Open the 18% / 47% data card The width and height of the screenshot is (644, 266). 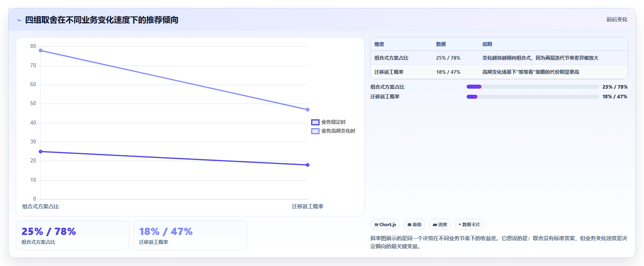[x=190, y=235]
